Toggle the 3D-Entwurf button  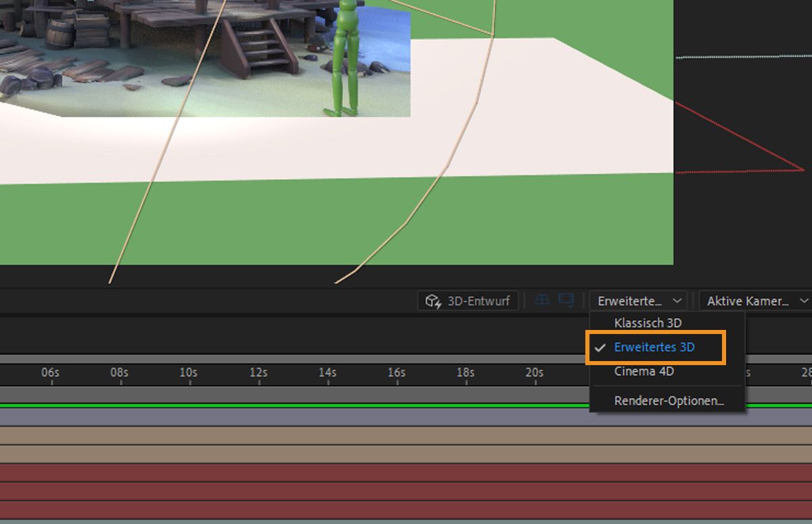(x=467, y=300)
